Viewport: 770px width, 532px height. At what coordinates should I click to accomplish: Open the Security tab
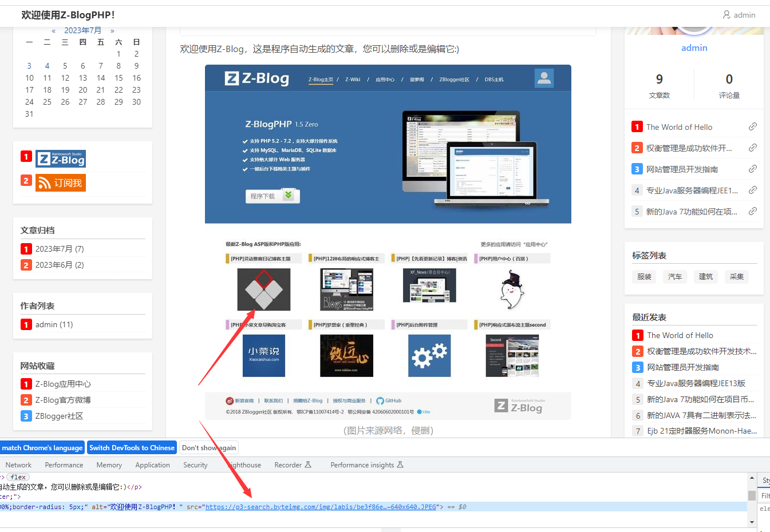tap(195, 465)
